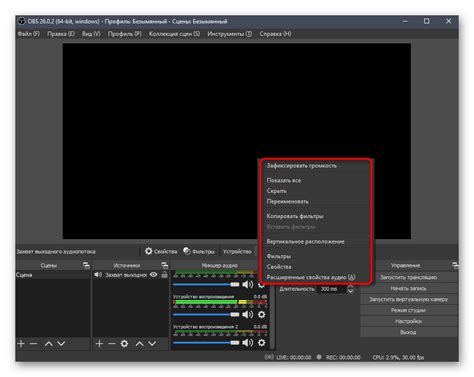Pop out the Сцены dock panel
The image size is (474, 377).
pyautogui.click(x=86, y=265)
